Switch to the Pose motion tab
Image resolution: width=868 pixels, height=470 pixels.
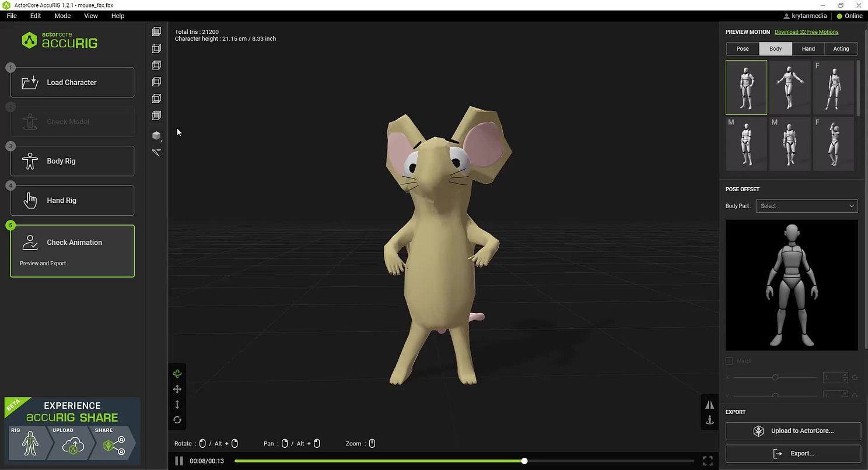[x=743, y=48]
